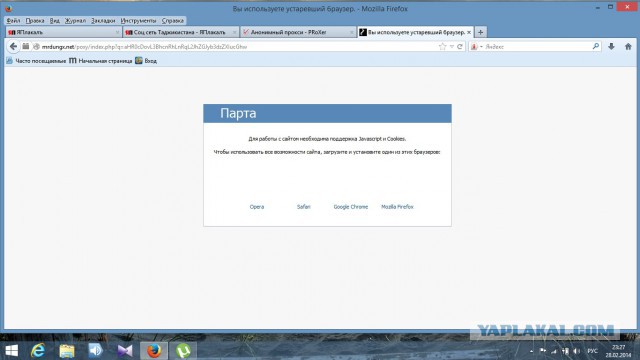Screen dimensions: 640x360
Task: Open Часто посещаемые bookmark folder
Action: click(36, 61)
